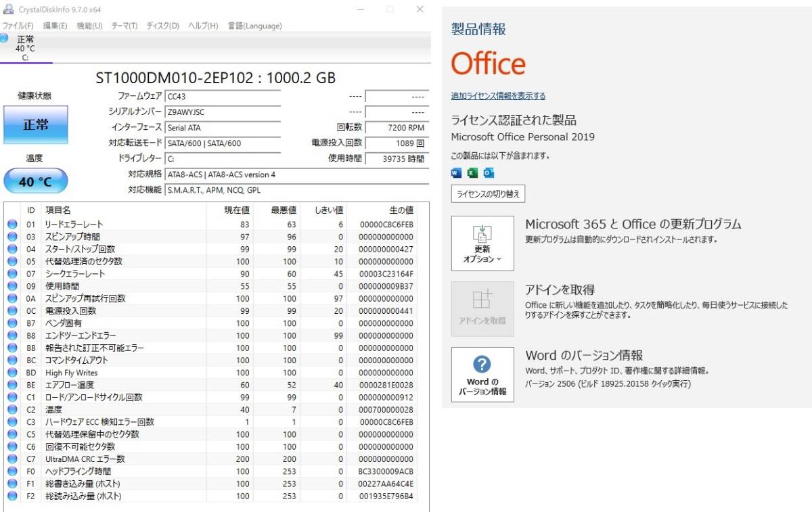Click the status orb for ベンダ固有 row
The width and height of the screenshot is (812, 512).
(x=12, y=323)
